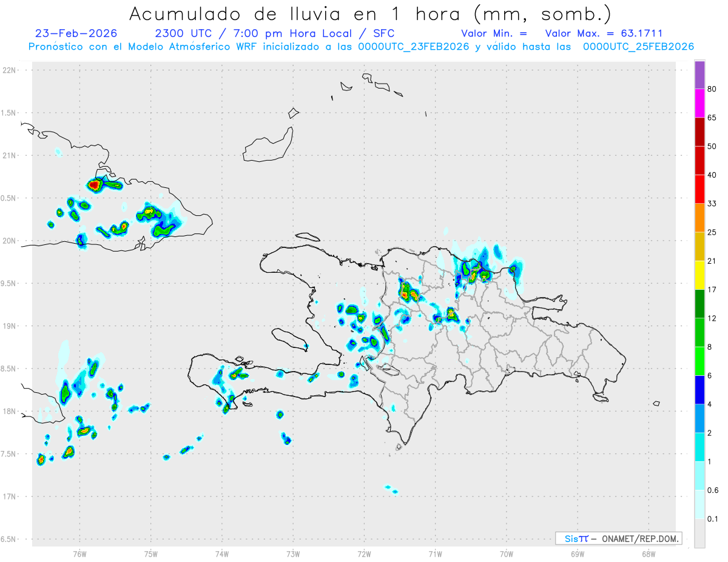Image resolution: width=728 pixels, height=562 pixels.
Task: Click the '8.5N' latitude label
Action: (8, 369)
